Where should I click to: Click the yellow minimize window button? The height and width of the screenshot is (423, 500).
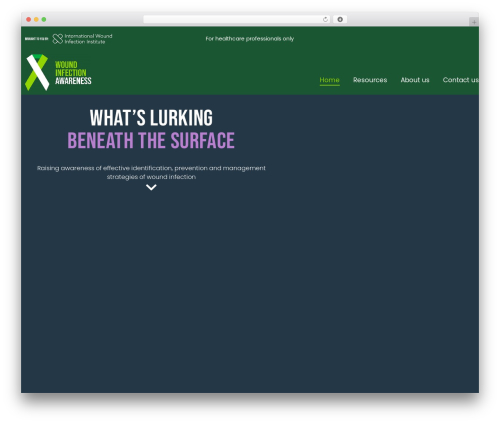pos(36,19)
